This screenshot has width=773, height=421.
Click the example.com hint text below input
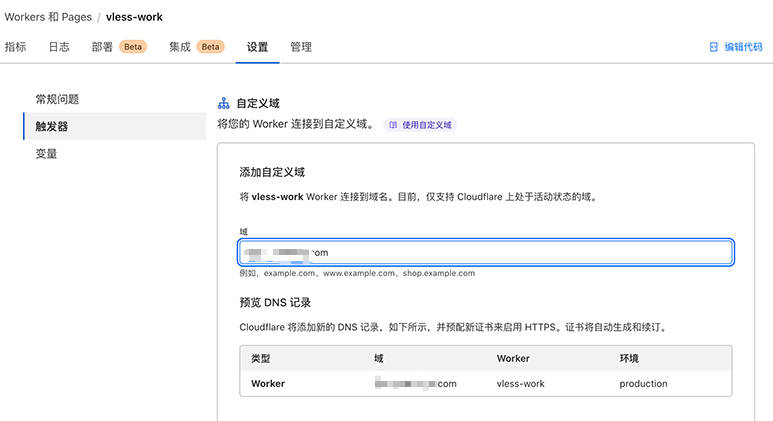tap(357, 273)
